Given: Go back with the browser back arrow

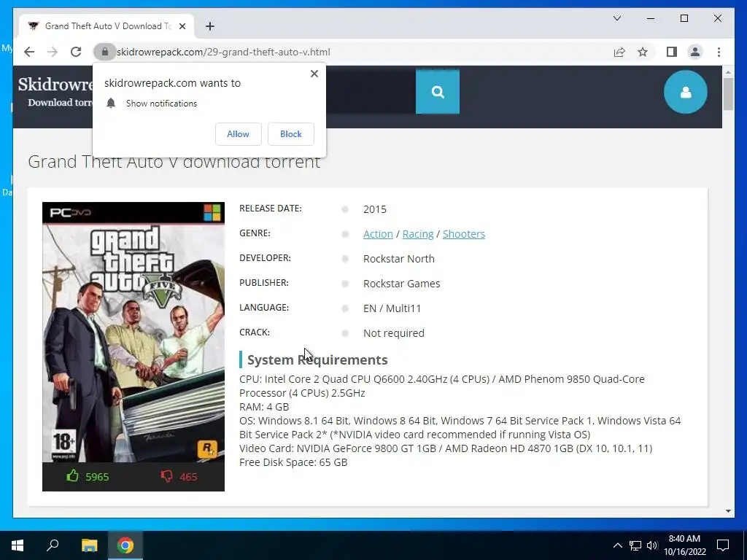Looking at the screenshot, I should 29,52.
